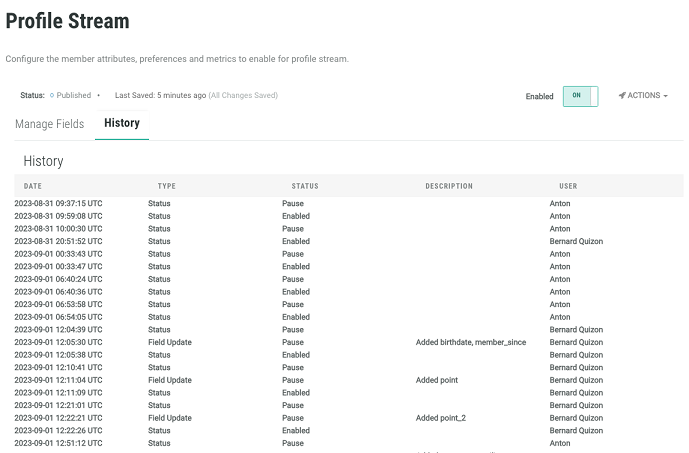Click the rocket icon beside ACTIONS

pyautogui.click(x=622, y=96)
